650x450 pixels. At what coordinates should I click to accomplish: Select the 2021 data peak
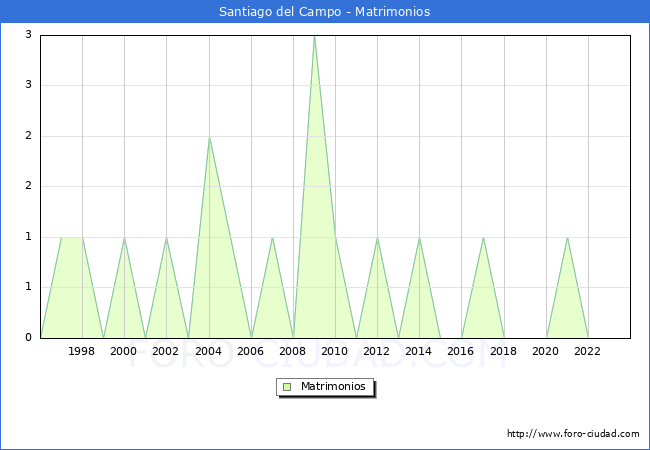[567, 238]
